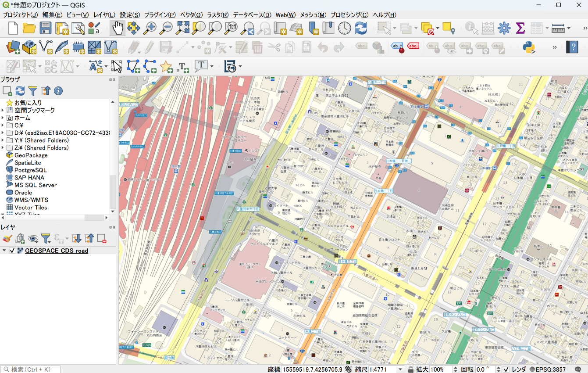Screen dimensions: 588x373
Task: Select the Pan Map tool
Action: click(118, 28)
